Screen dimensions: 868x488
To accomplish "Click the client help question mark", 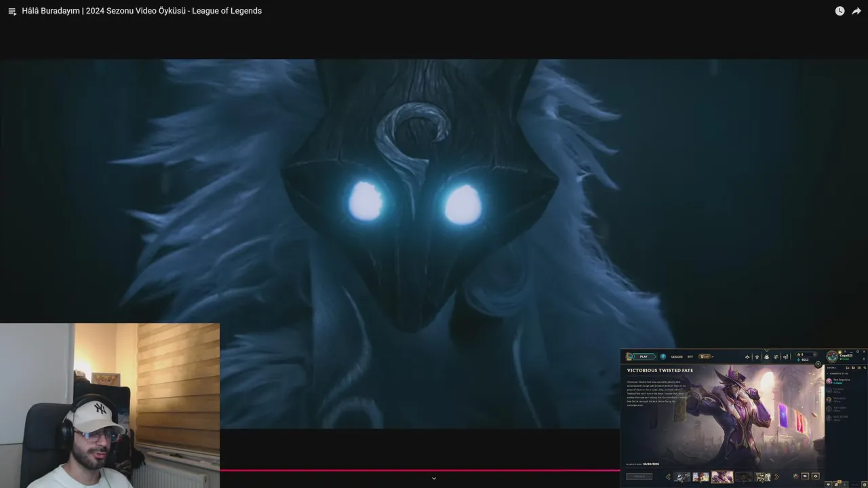I will pos(845,352).
